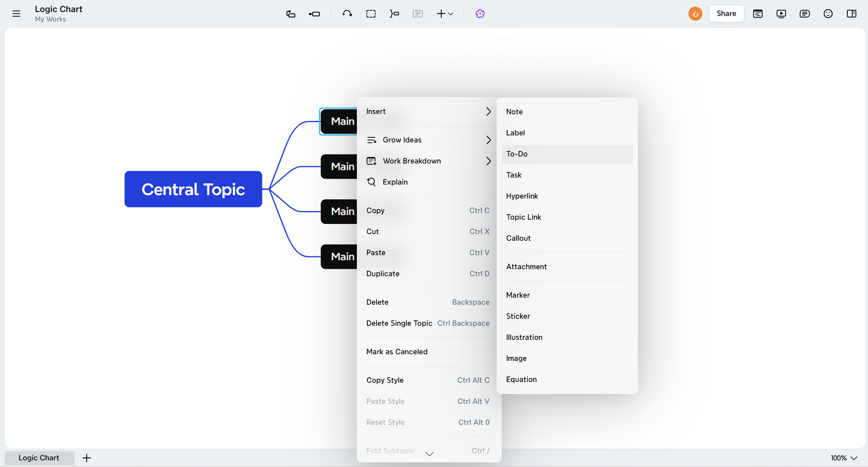Choose Cut in the context menu

click(429, 232)
